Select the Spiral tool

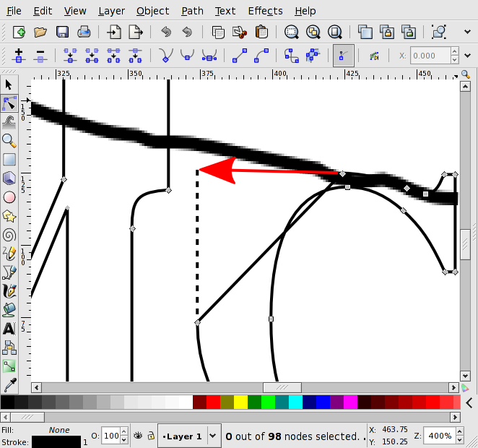pos(9,234)
